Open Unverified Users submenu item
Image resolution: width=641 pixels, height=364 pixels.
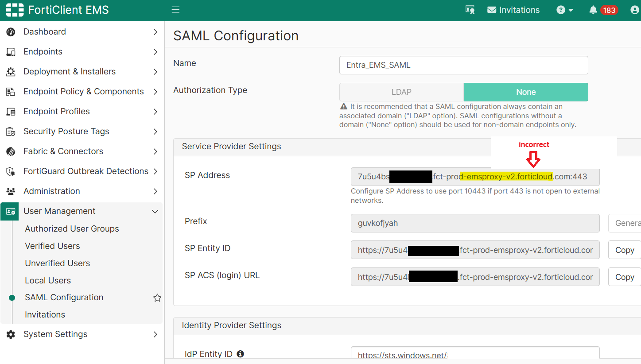[x=57, y=263]
